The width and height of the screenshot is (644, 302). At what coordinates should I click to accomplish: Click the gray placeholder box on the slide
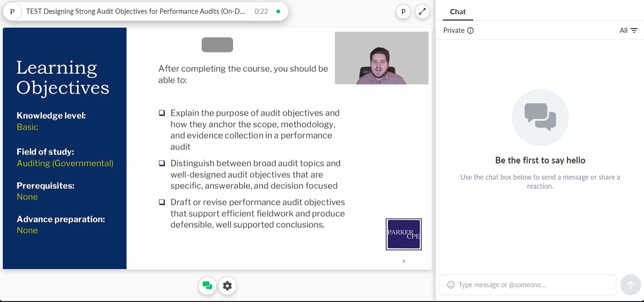point(217,45)
